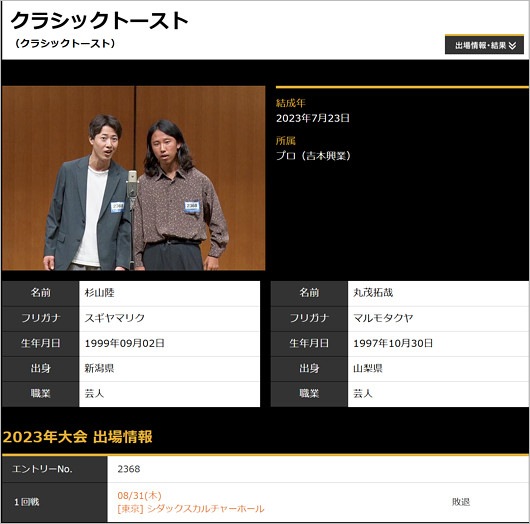Open the duo's stage photo
This screenshot has width=530, height=524.
tap(134, 178)
